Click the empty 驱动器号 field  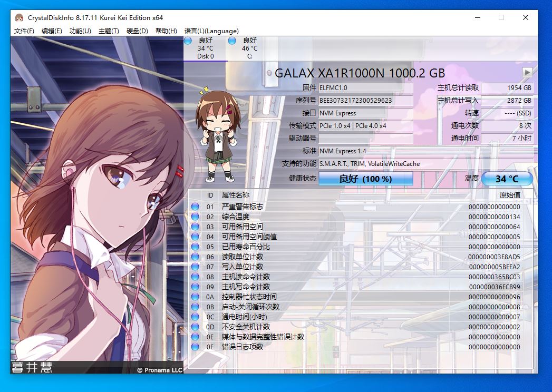tap(366, 138)
